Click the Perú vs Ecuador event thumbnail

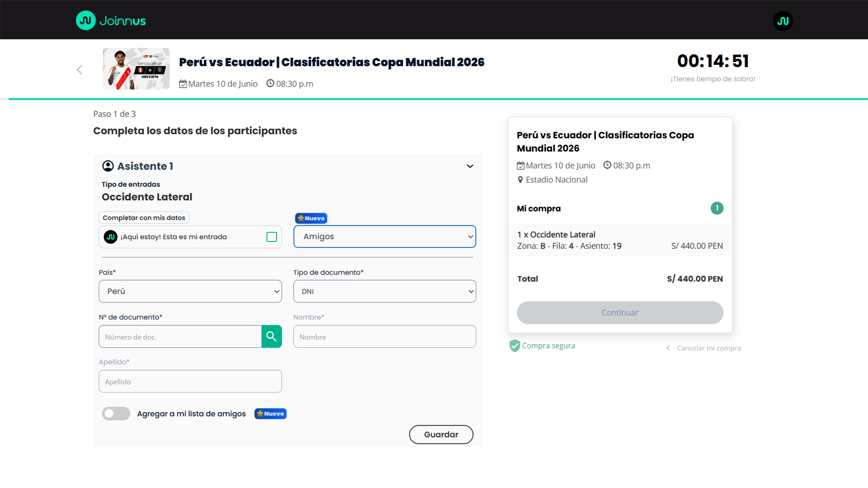[136, 69]
